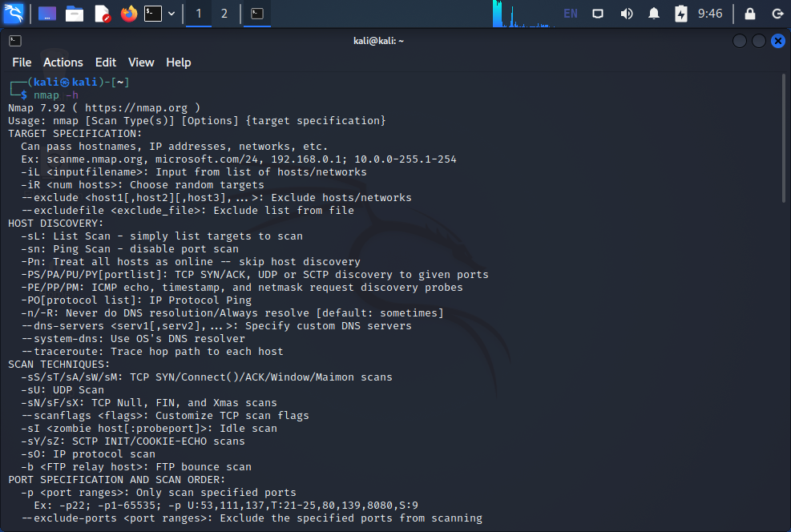Click the CPU graph monitor in panel
791x532 pixels.
pyautogui.click(x=523, y=14)
